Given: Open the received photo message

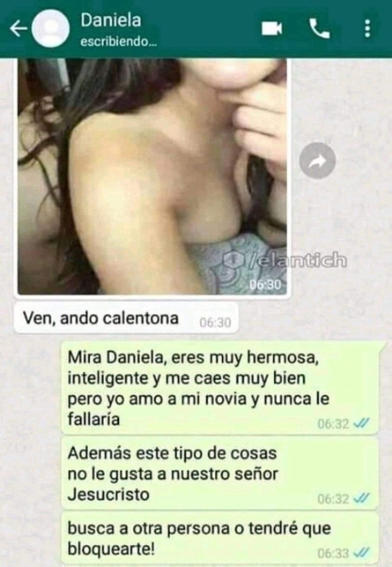Looking at the screenshot, I should pyautogui.click(x=152, y=176).
